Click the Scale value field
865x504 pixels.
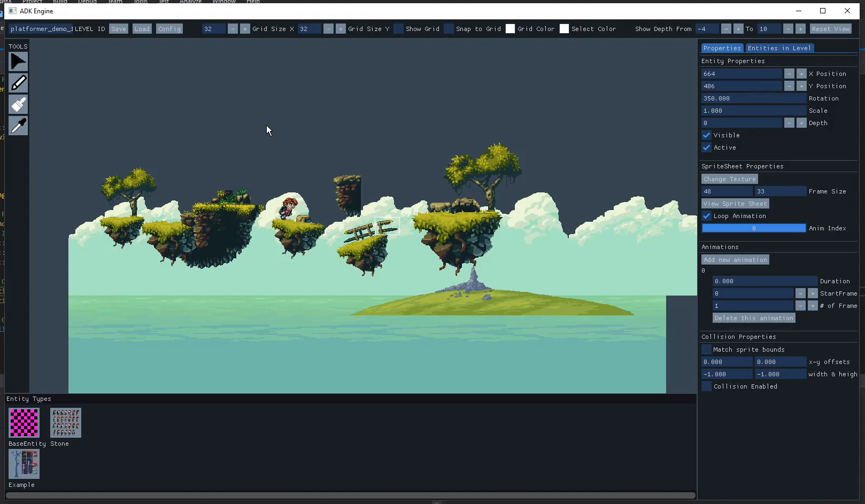(x=754, y=111)
